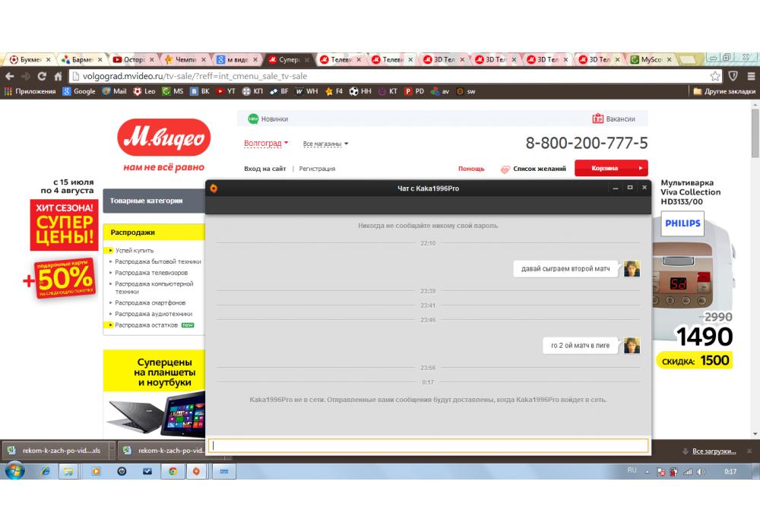Click the chat message input field
Image resolution: width=760 pixels, height=532 pixels.
tap(429, 446)
